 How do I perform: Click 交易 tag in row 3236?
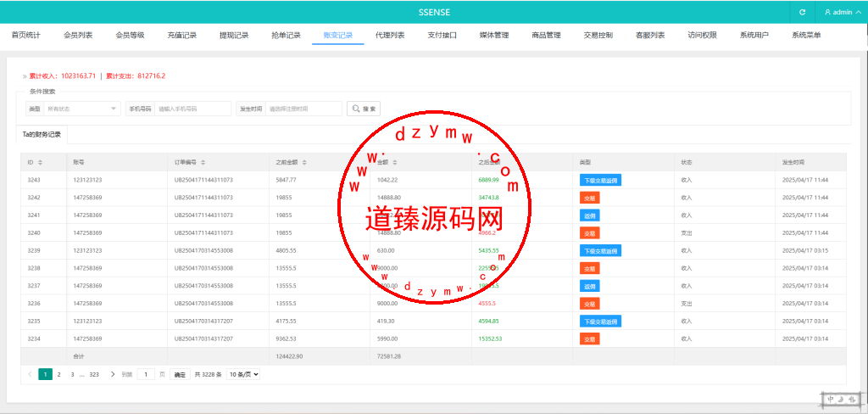pyautogui.click(x=590, y=304)
